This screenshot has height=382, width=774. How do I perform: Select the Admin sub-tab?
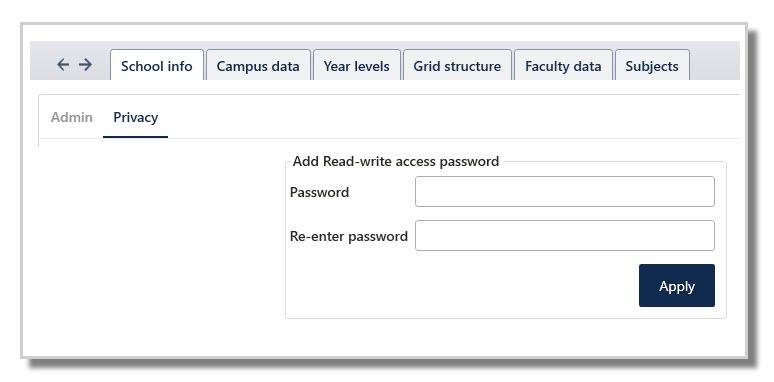coord(72,117)
